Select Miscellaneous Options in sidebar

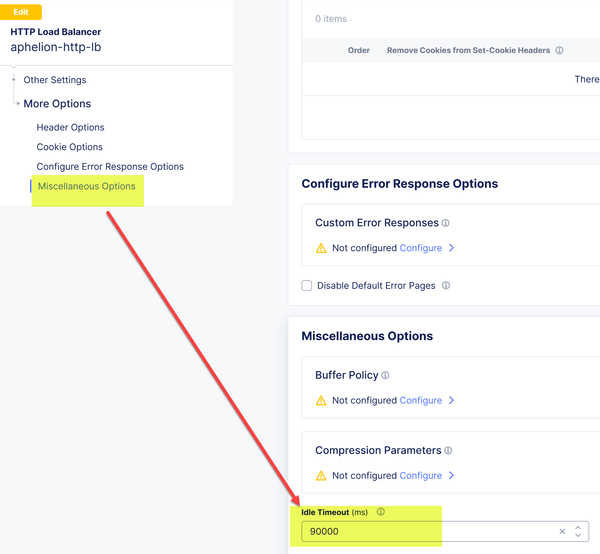click(x=86, y=186)
